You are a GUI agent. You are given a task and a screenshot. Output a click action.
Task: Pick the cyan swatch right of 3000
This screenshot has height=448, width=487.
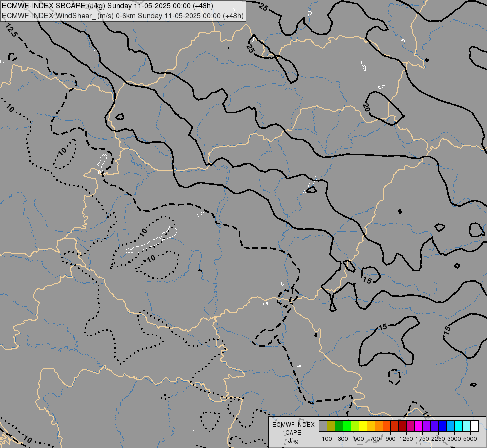click(x=459, y=426)
